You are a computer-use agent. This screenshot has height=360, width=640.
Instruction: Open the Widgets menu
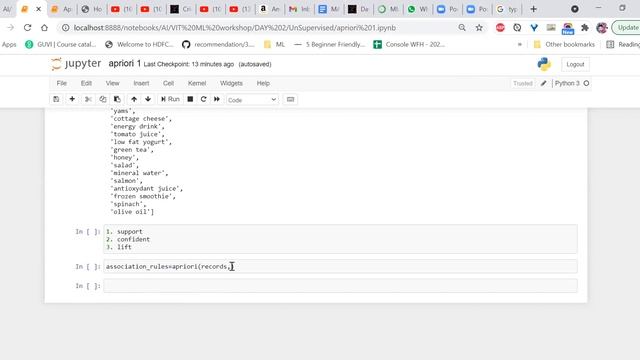pyautogui.click(x=231, y=83)
